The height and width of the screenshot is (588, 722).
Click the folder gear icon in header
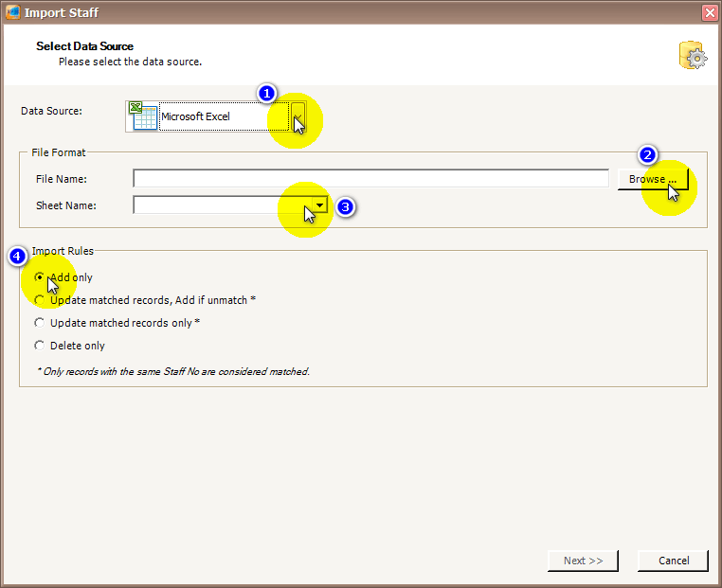[693, 56]
